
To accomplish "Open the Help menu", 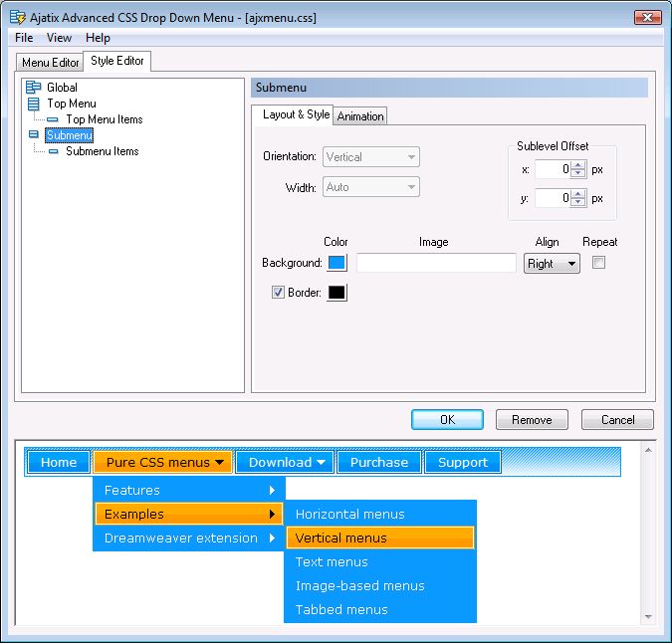I will click(x=98, y=38).
